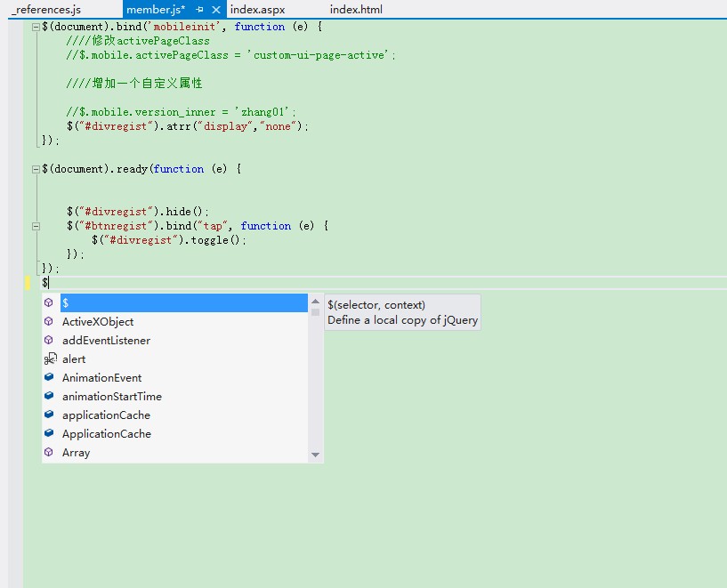Open the index.aspx tab
This screenshot has height=588, width=727.
[257, 10]
